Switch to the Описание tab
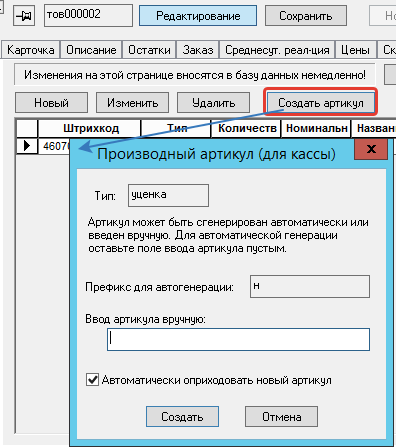This screenshot has width=396, height=447. point(91,50)
